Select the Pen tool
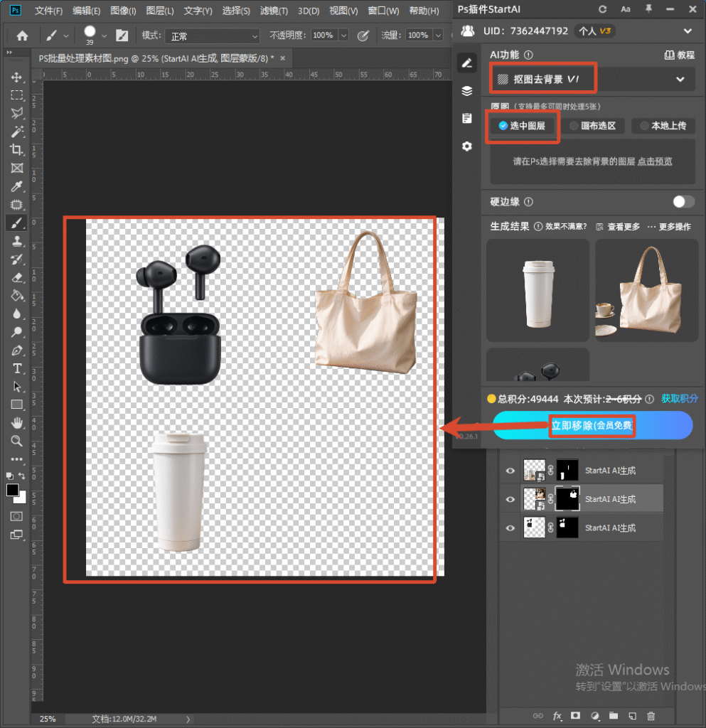706x728 pixels. tap(17, 350)
